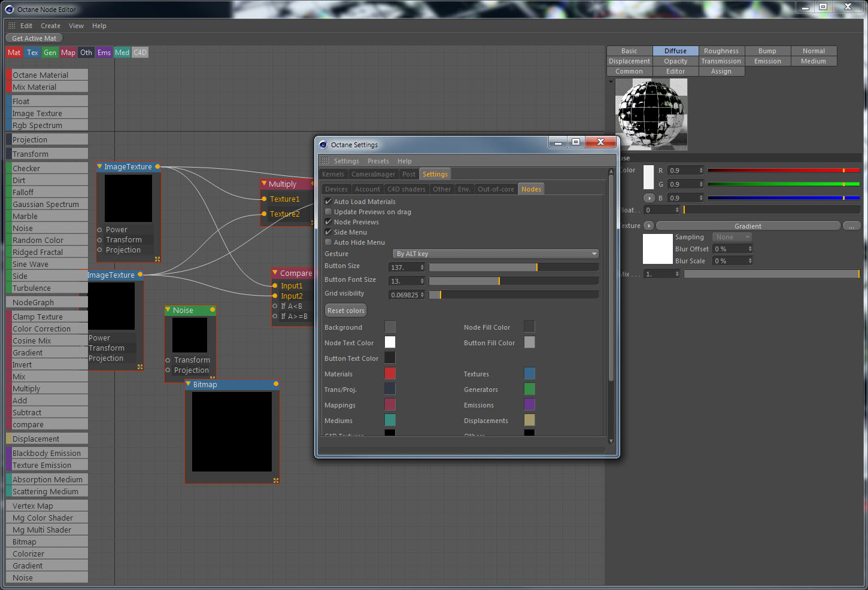Image resolution: width=868 pixels, height=590 pixels.
Task: Enable the Auto Hide Menu checkbox
Action: 328,242
